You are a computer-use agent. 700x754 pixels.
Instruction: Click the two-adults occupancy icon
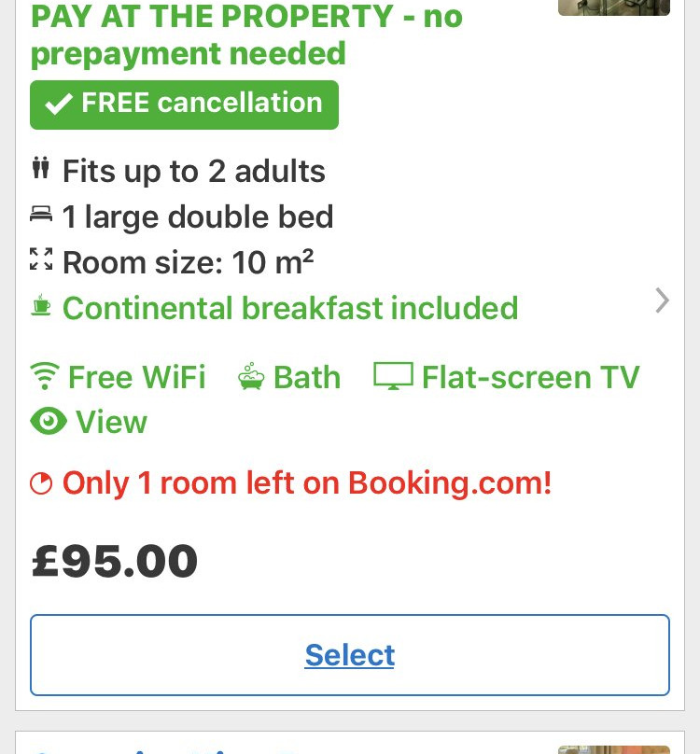[x=40, y=170]
